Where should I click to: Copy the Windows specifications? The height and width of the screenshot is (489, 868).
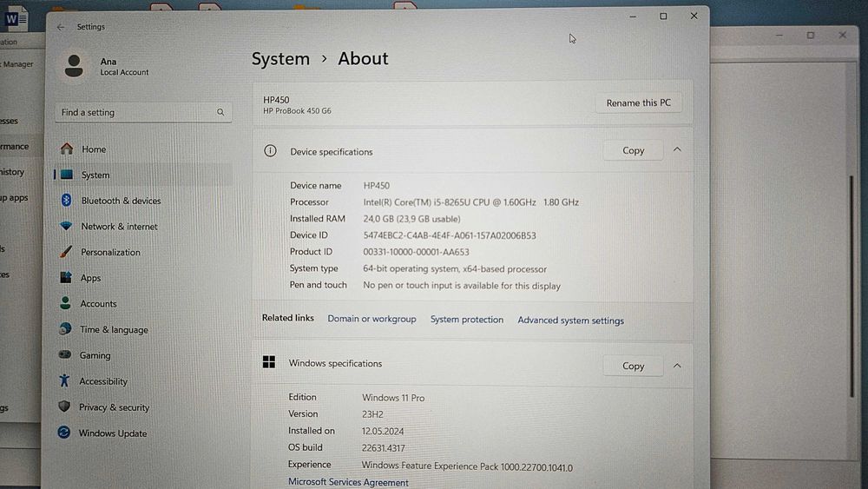633,366
